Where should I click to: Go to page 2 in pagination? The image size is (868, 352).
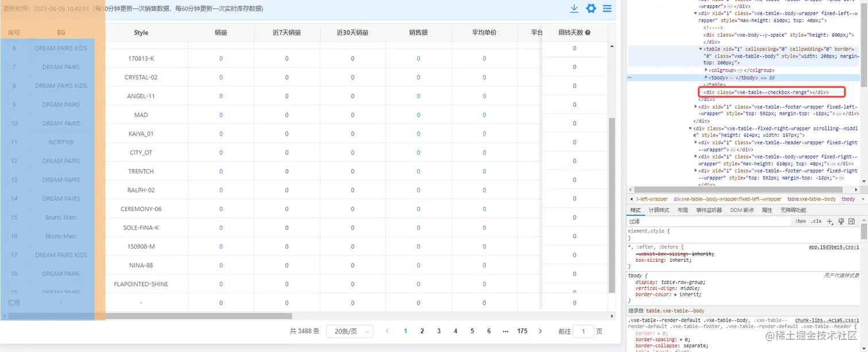tap(422, 331)
